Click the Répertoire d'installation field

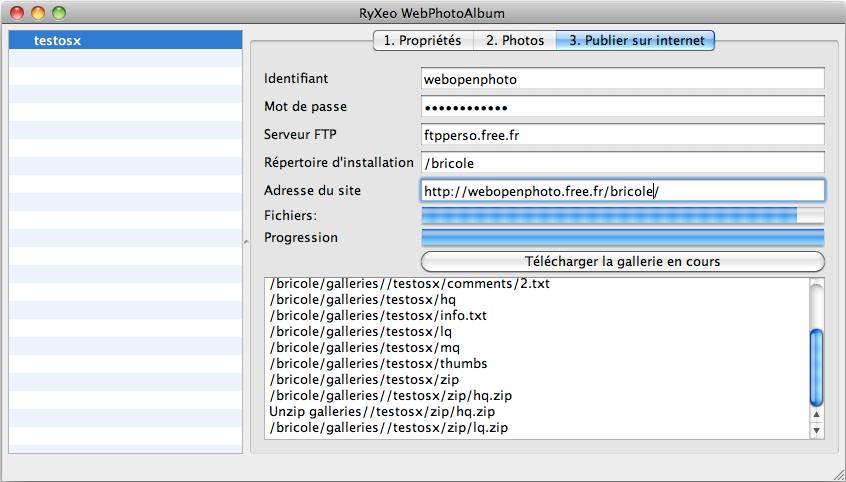623,163
